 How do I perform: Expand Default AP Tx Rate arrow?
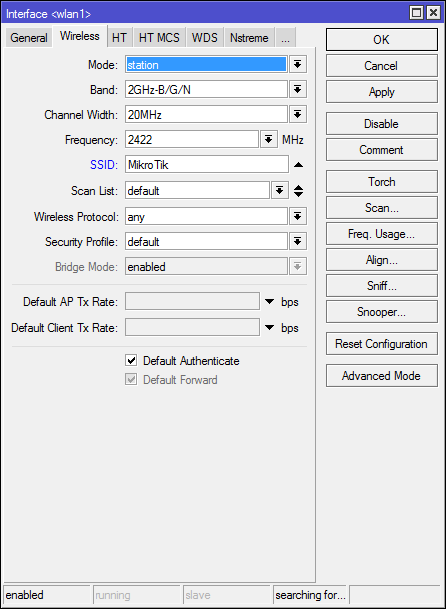point(269,301)
